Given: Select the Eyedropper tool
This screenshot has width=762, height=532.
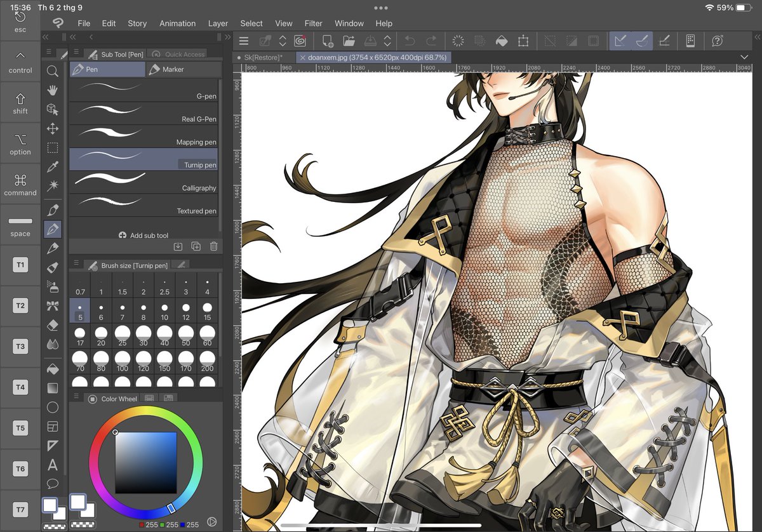Looking at the screenshot, I should pyautogui.click(x=53, y=167).
